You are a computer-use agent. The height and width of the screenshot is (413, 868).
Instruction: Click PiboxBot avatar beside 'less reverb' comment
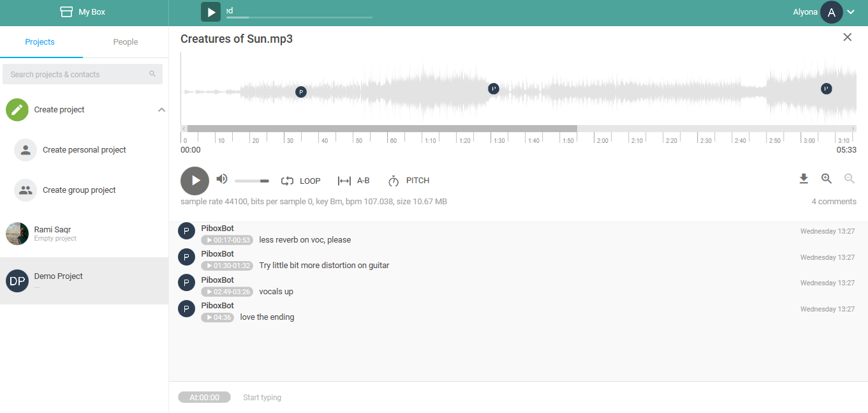(x=186, y=231)
